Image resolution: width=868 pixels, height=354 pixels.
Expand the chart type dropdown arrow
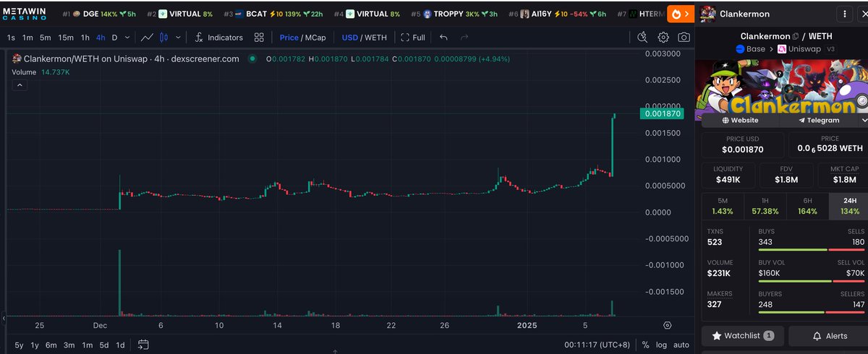point(177,37)
